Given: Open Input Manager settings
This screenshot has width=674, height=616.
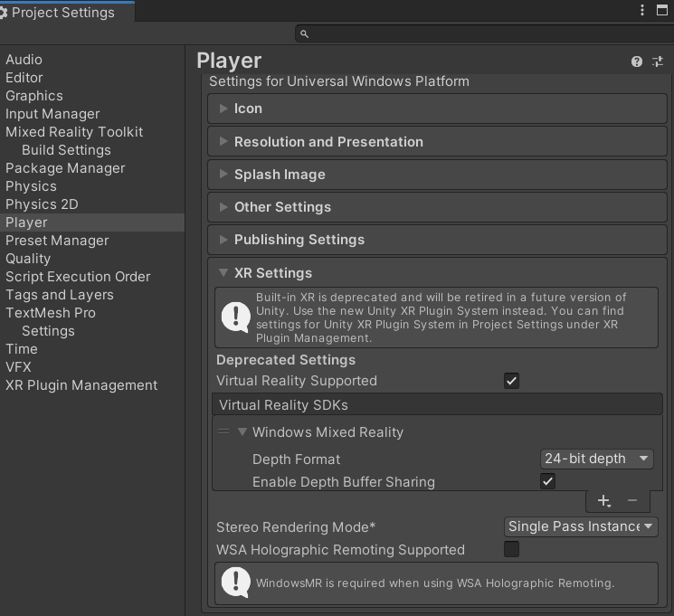Looking at the screenshot, I should (x=52, y=114).
